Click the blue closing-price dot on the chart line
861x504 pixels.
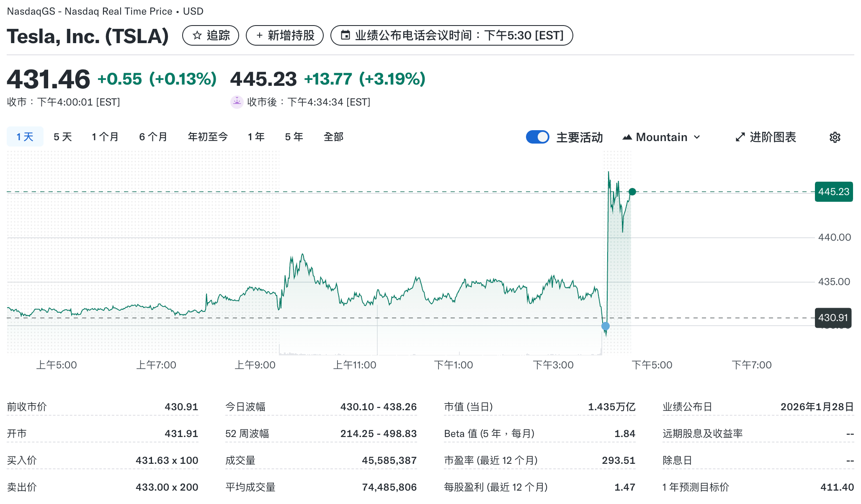point(605,326)
